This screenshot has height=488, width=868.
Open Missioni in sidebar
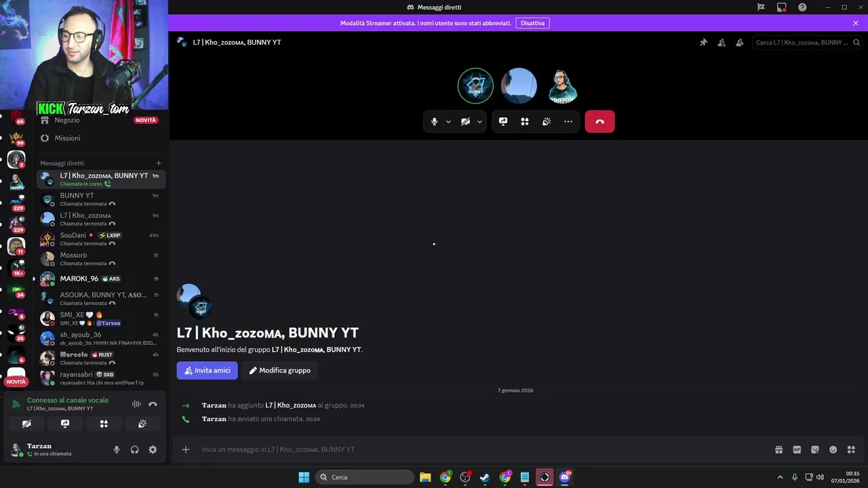pyautogui.click(x=100, y=138)
